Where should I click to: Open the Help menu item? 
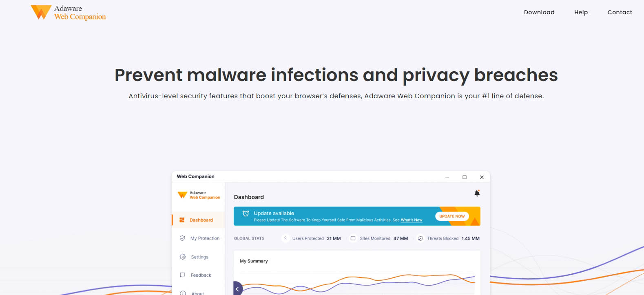pyautogui.click(x=581, y=12)
